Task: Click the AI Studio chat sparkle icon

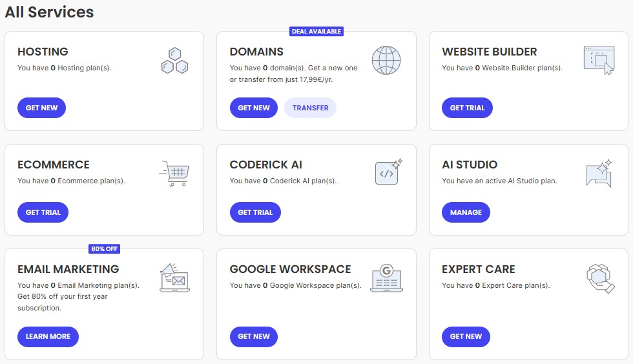Action: (x=599, y=173)
